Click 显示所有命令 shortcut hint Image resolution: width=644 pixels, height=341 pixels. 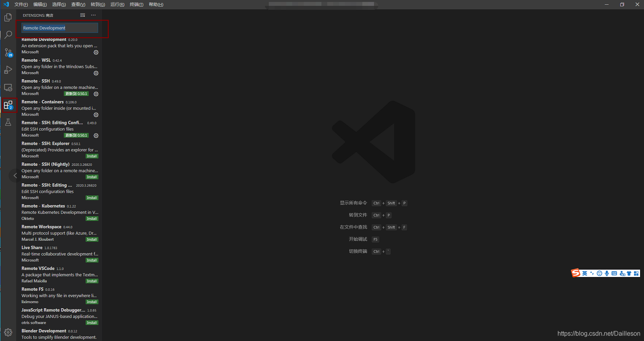353,203
